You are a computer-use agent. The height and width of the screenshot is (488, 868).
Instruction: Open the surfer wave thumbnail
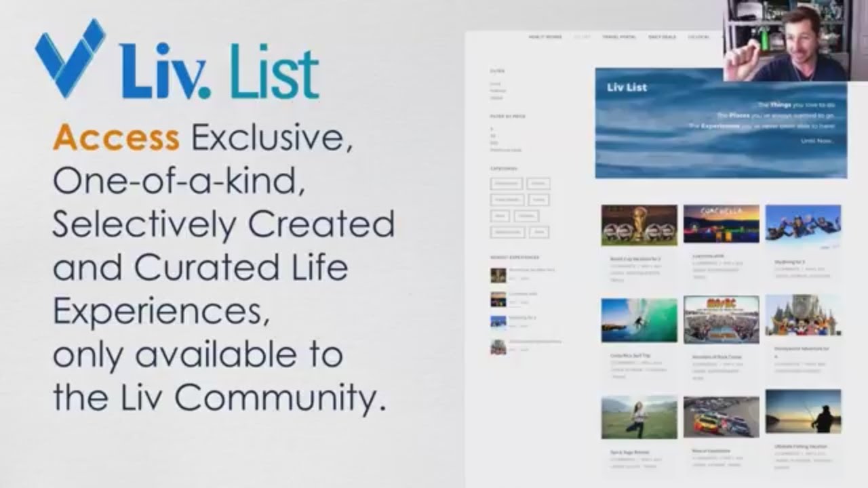[x=639, y=320]
